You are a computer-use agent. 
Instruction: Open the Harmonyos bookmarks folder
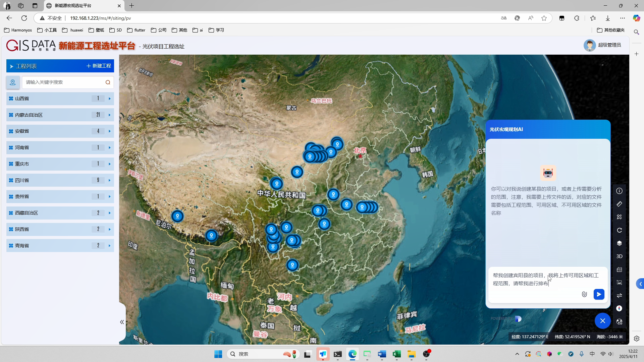[x=18, y=30]
